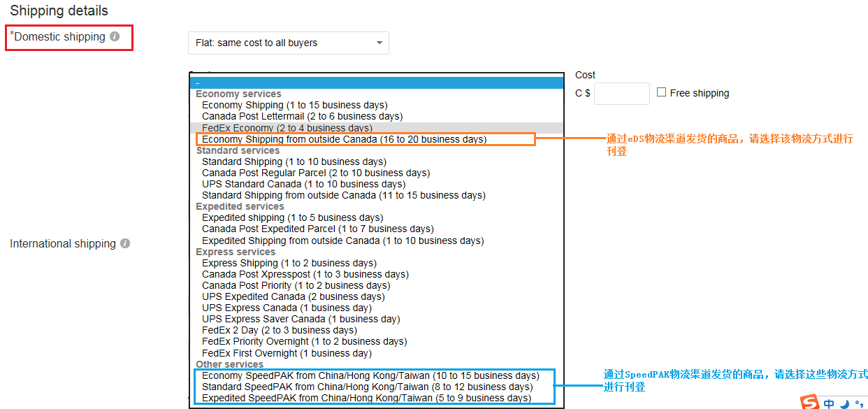Enable the Free shipping checkbox

click(661, 92)
